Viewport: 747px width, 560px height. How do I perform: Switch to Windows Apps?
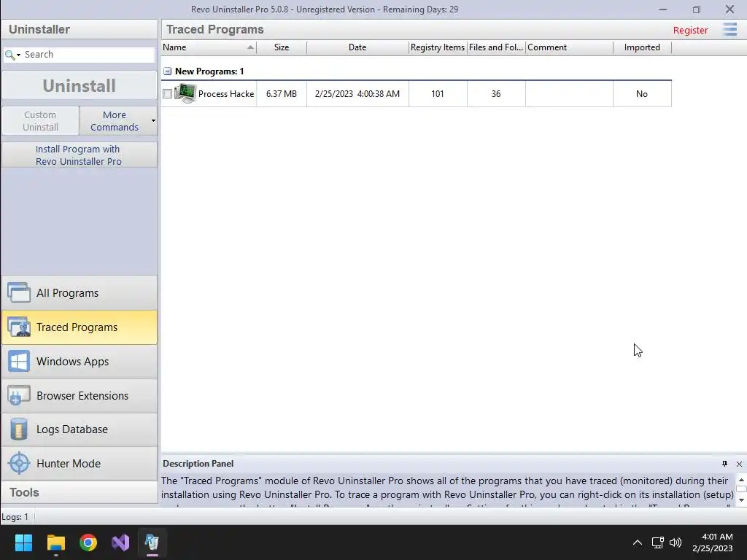[79, 362]
